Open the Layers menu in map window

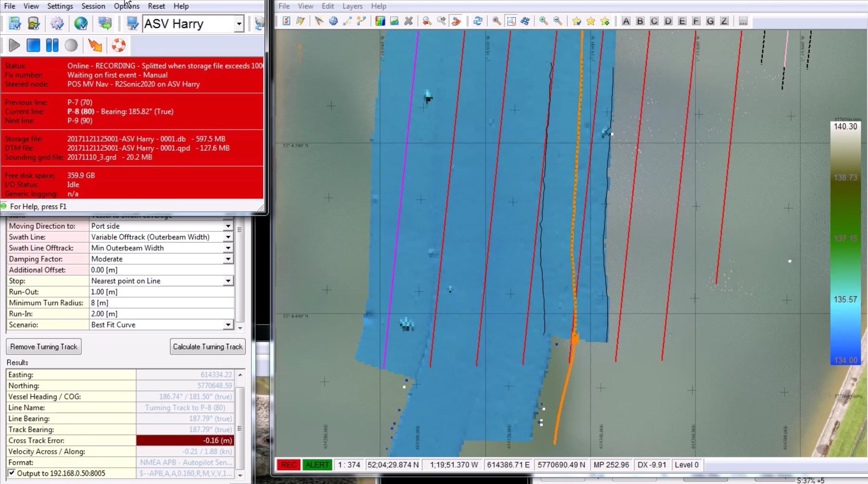click(x=352, y=6)
